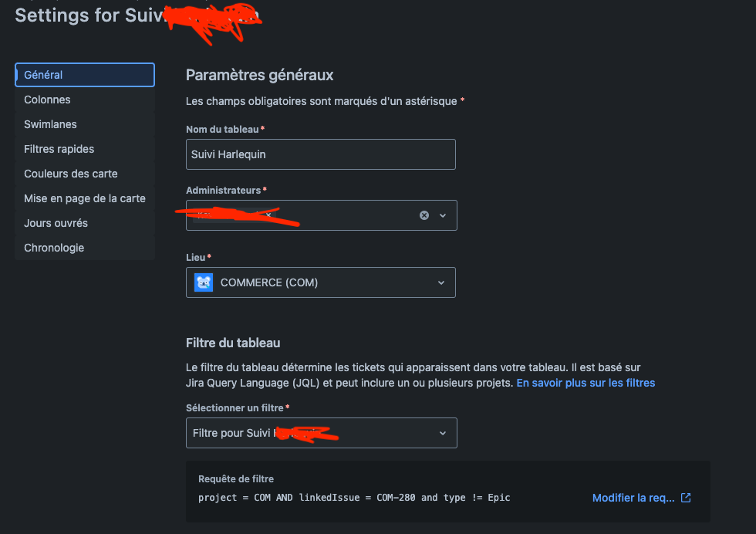The image size is (756, 534).
Task: Expand the Sélectionner un filtre dropdown
Action: pos(322,433)
